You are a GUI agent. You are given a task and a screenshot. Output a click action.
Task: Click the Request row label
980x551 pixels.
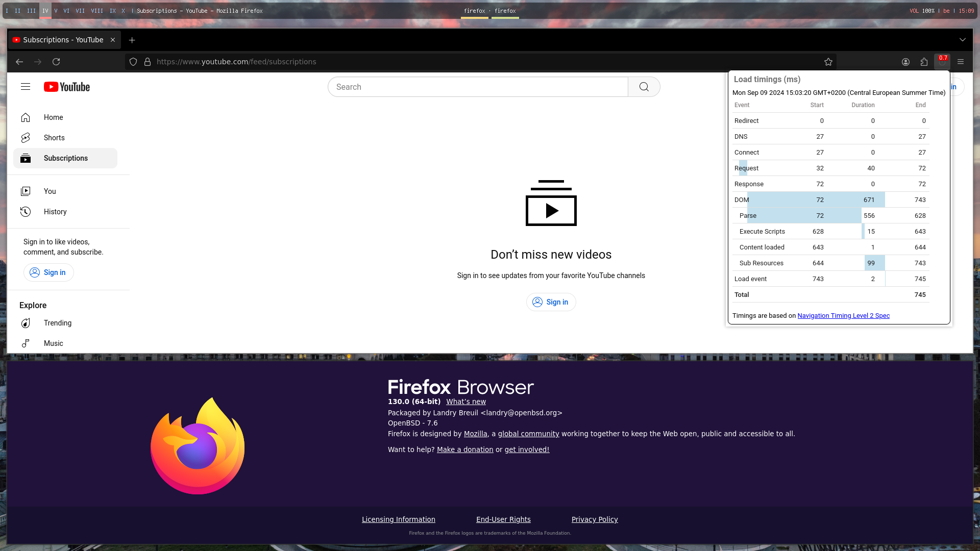(746, 168)
